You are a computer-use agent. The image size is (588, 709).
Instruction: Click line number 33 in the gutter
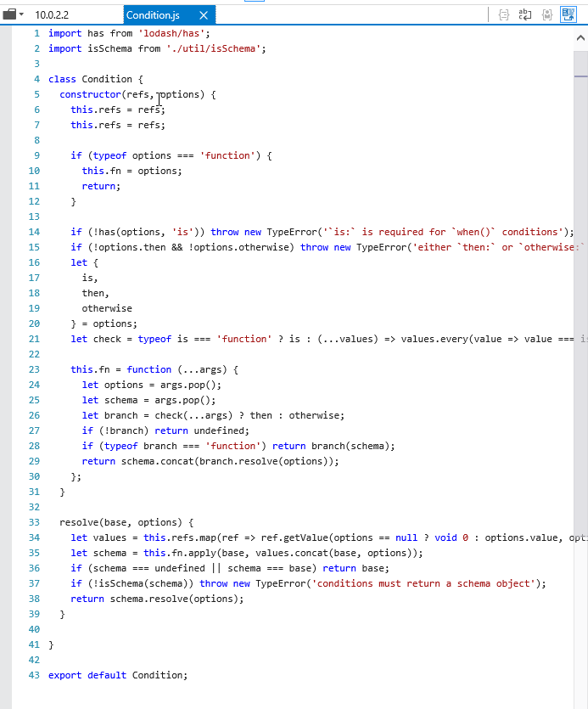(34, 522)
